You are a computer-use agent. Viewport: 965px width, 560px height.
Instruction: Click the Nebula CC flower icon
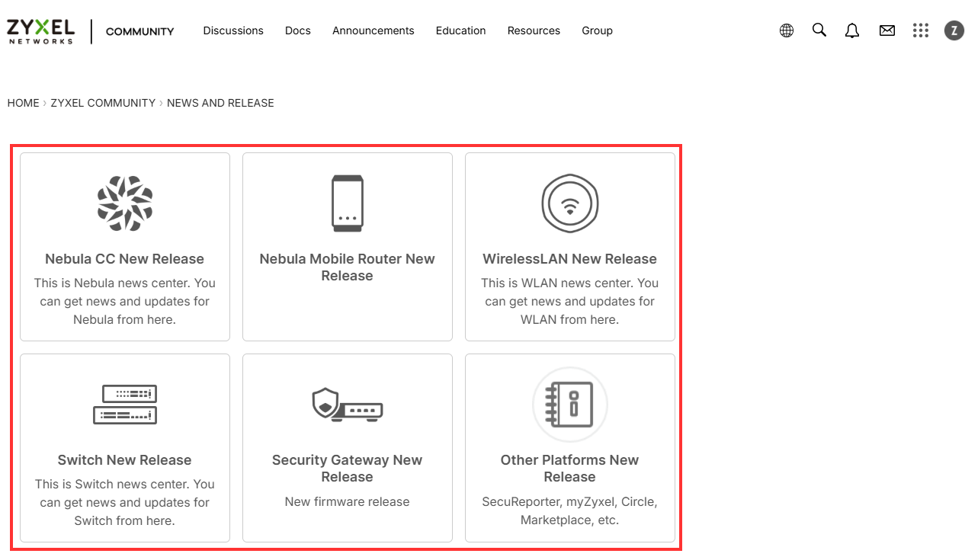coord(125,203)
